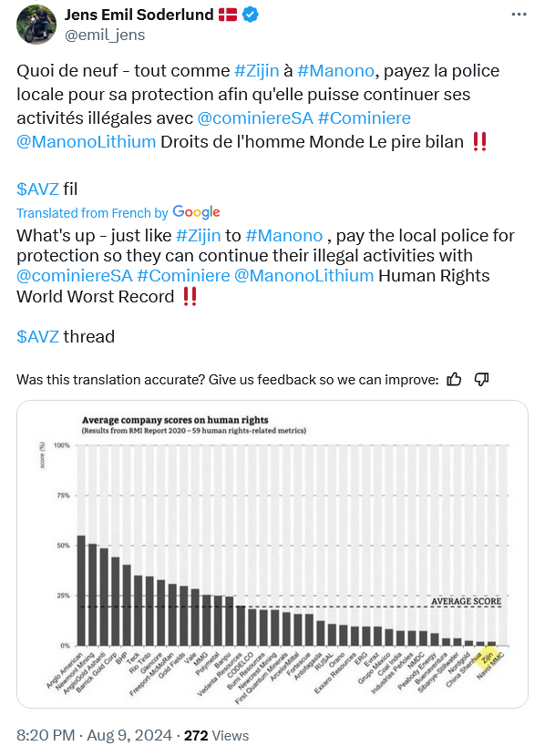The image size is (545, 756).
Task: Open the motorcycle profile avatar
Action: pos(36,25)
